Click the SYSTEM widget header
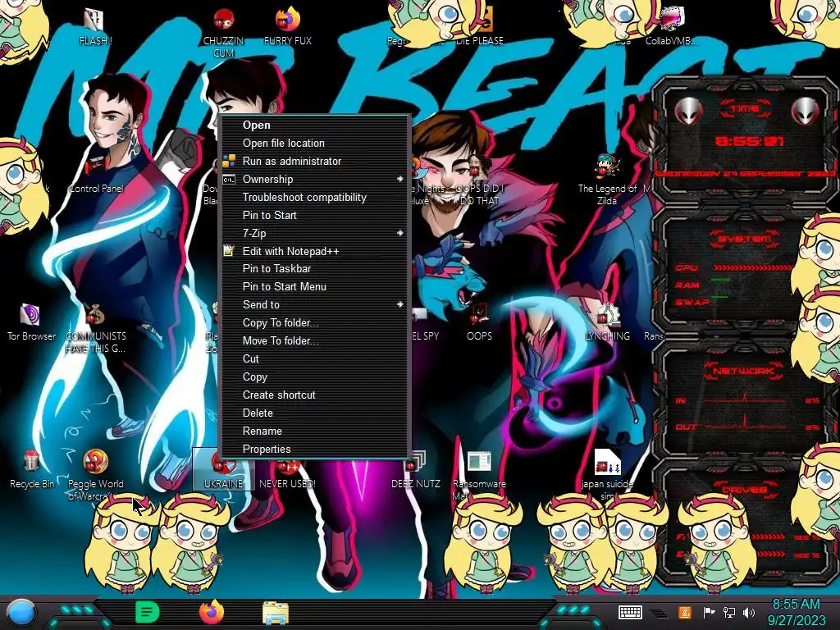 744,239
